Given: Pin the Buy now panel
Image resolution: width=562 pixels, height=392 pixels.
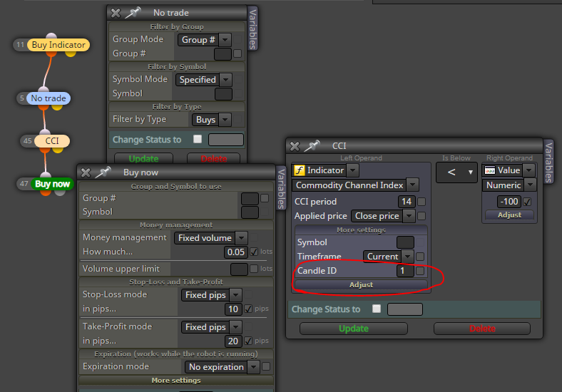Looking at the screenshot, I should 103,172.
